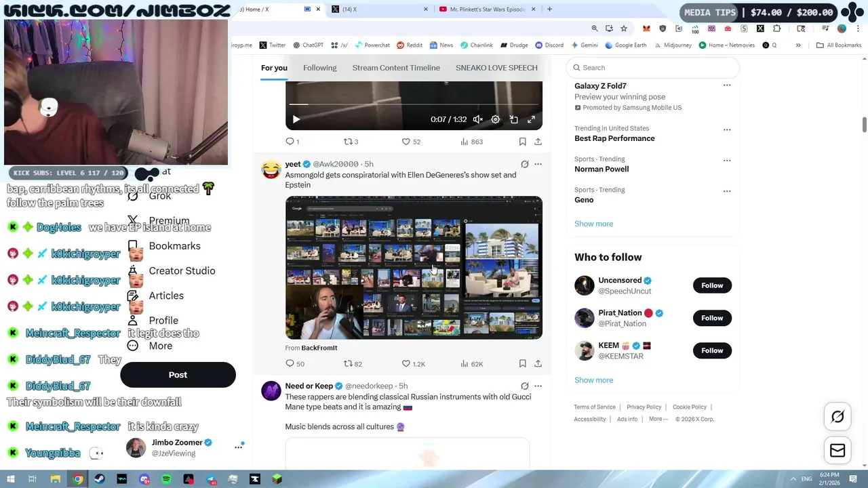Open Privacy Policy link
Viewport: 868px width, 488px height.
(644, 407)
